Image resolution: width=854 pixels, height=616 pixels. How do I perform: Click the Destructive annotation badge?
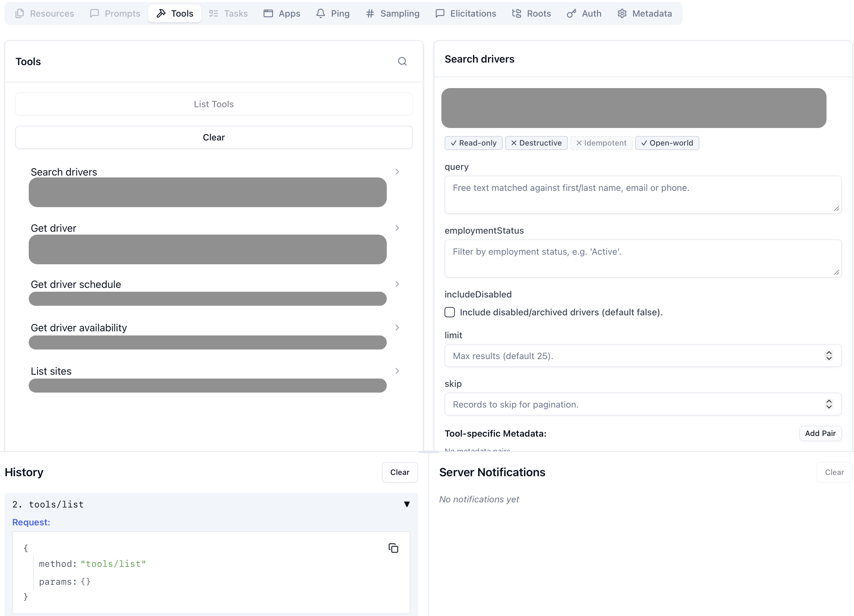(x=536, y=143)
